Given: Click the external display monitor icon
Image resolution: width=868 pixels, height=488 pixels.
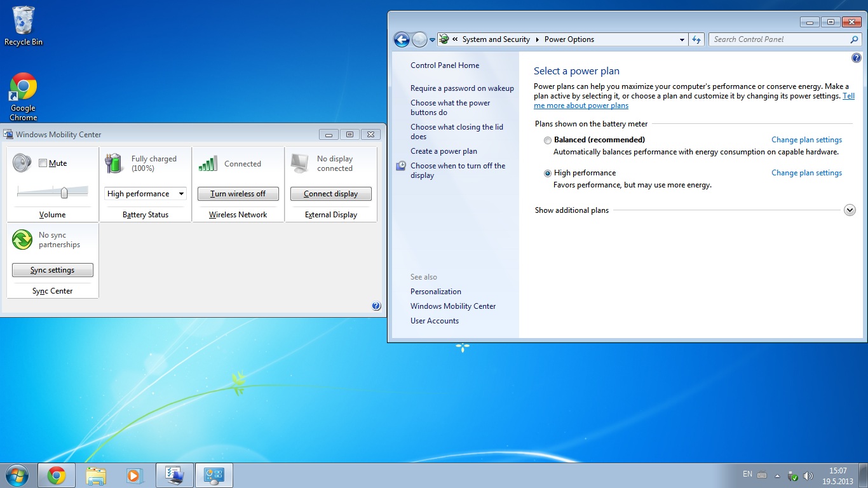Looking at the screenshot, I should click(299, 163).
